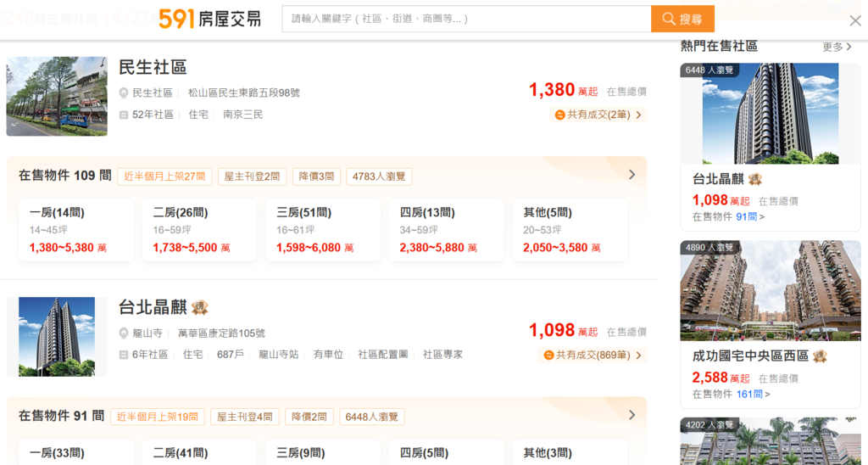Open the 三房(9間) listing card

[323, 452]
